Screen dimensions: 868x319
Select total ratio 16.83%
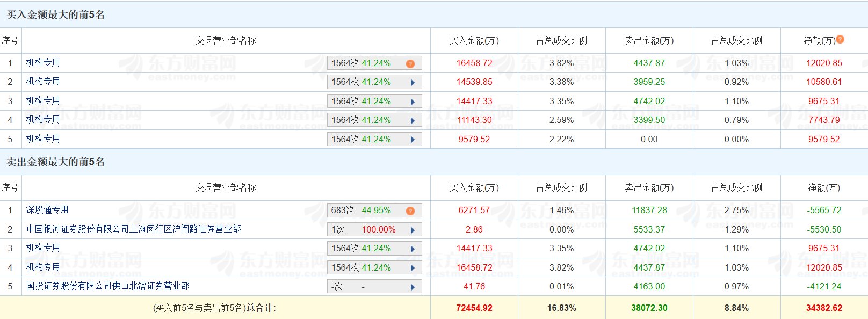pyautogui.click(x=561, y=308)
